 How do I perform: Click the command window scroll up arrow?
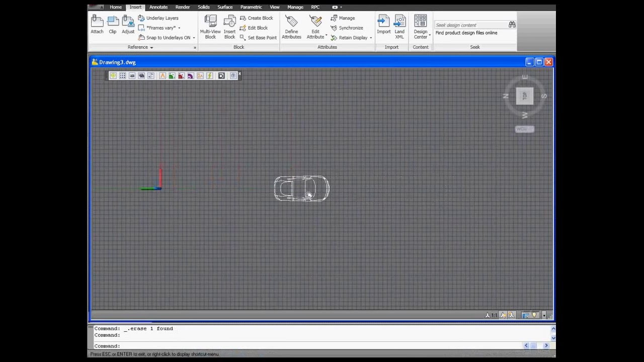[553, 329]
